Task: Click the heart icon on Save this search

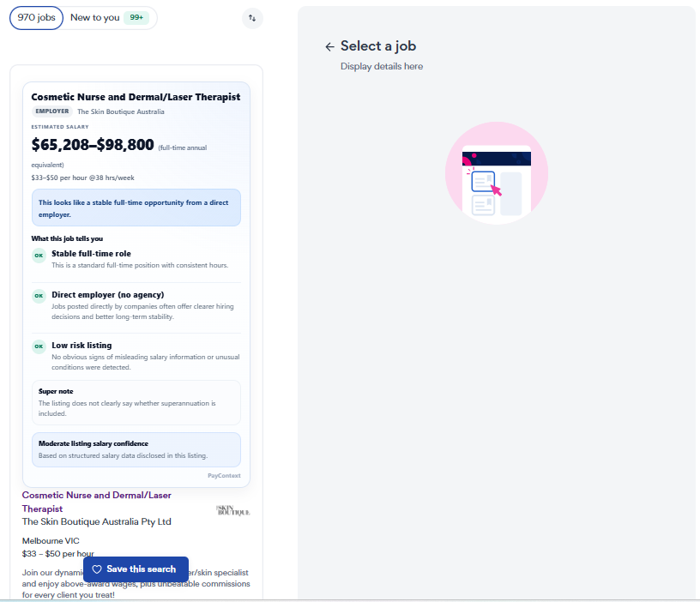Action: click(97, 569)
